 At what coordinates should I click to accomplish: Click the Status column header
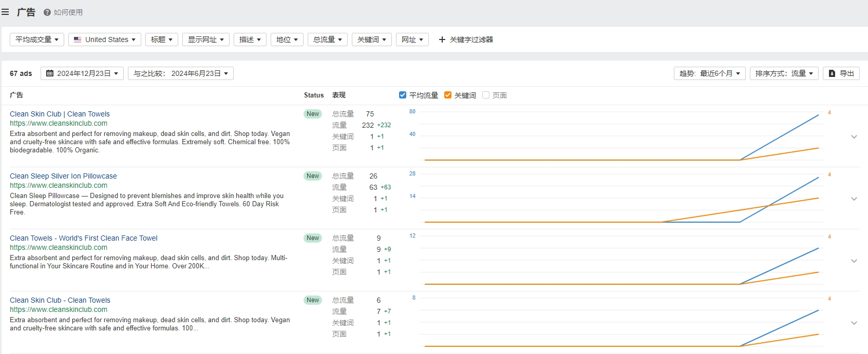[314, 95]
